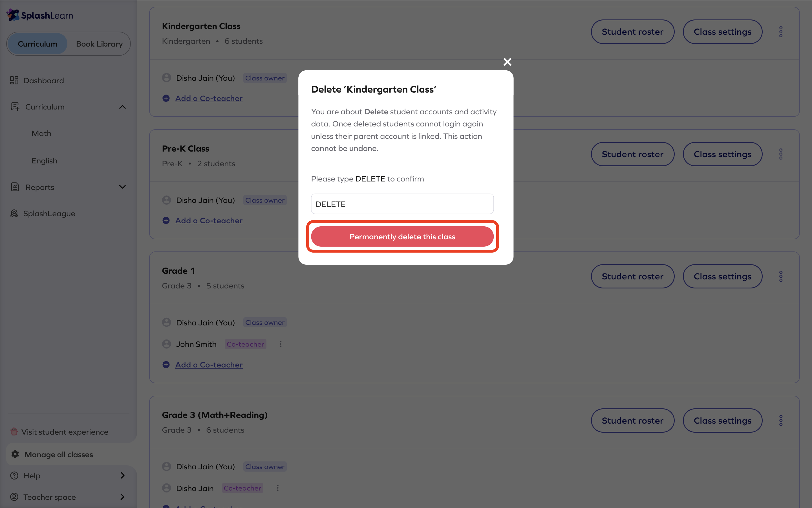This screenshot has height=508, width=812.
Task: Click Disha Jain (You) avatar in Grade 1
Action: [166, 322]
